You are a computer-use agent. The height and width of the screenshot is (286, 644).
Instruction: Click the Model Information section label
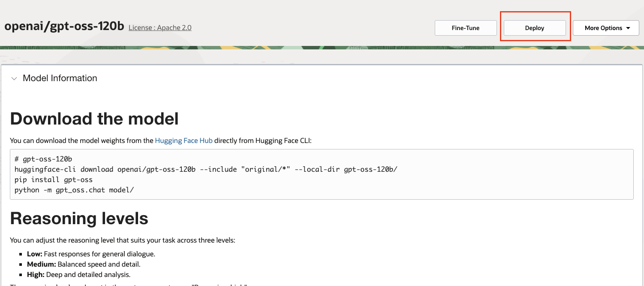point(60,78)
